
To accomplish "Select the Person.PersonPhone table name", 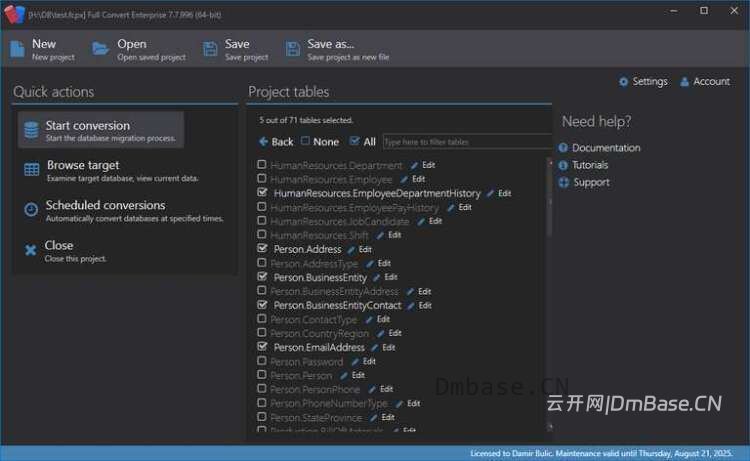I will (315, 390).
